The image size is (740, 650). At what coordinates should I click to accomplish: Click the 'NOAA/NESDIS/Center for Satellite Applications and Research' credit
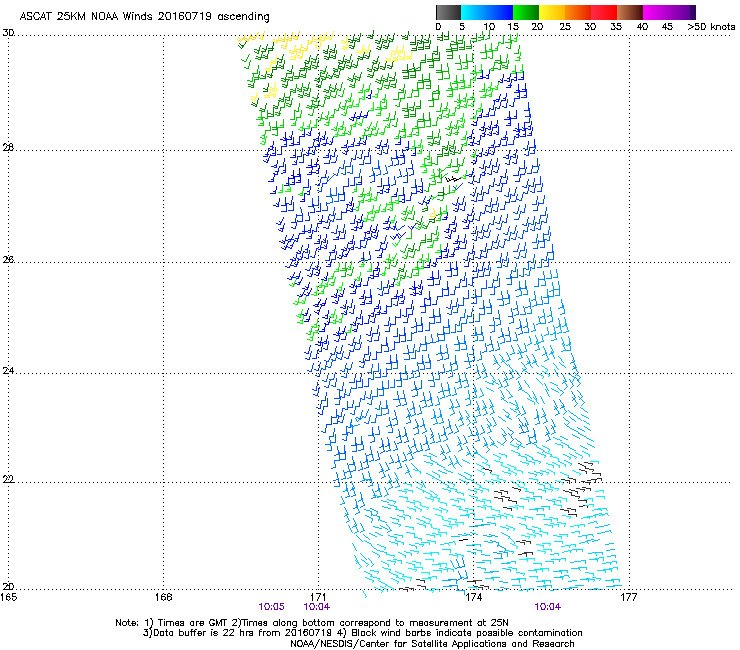pos(432,644)
